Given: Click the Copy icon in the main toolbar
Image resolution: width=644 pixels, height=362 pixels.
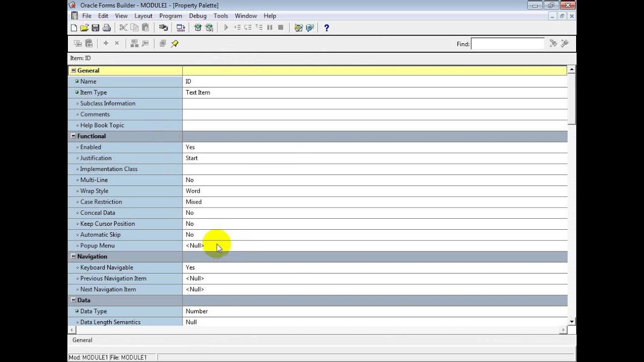Looking at the screenshot, I should [134, 28].
